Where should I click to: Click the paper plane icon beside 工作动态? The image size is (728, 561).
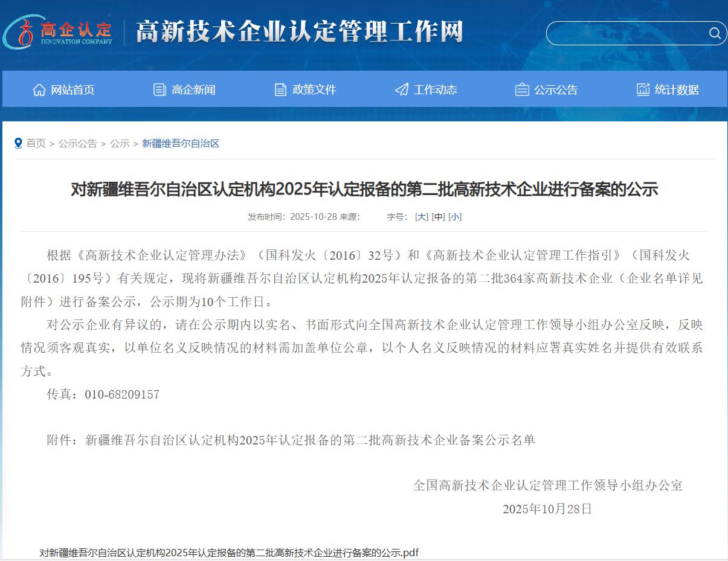tap(401, 90)
